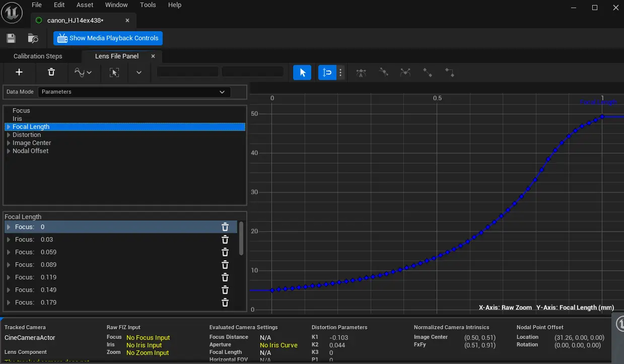Image resolution: width=624 pixels, height=364 pixels.
Task: Delete the Focus 0.059 entry
Action: pyautogui.click(x=225, y=252)
